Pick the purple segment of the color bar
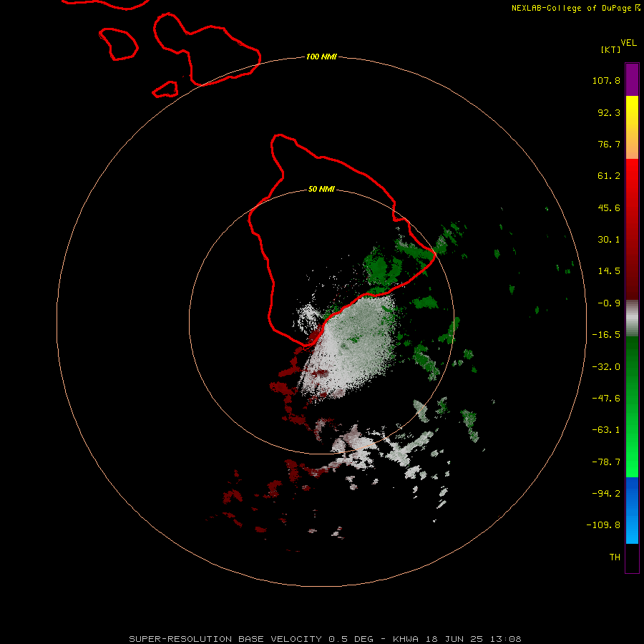Screen dimensions: 644x644 [x=632, y=79]
